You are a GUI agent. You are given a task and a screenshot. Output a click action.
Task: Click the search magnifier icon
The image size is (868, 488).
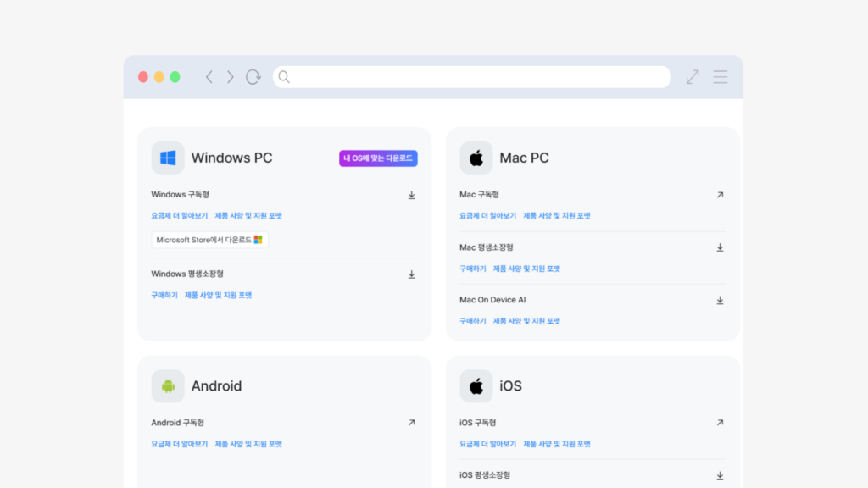click(x=284, y=77)
